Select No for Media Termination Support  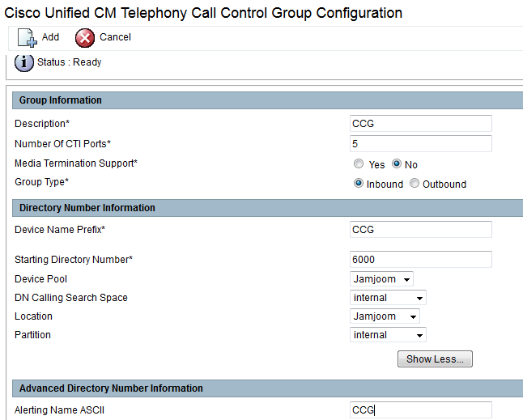click(397, 164)
